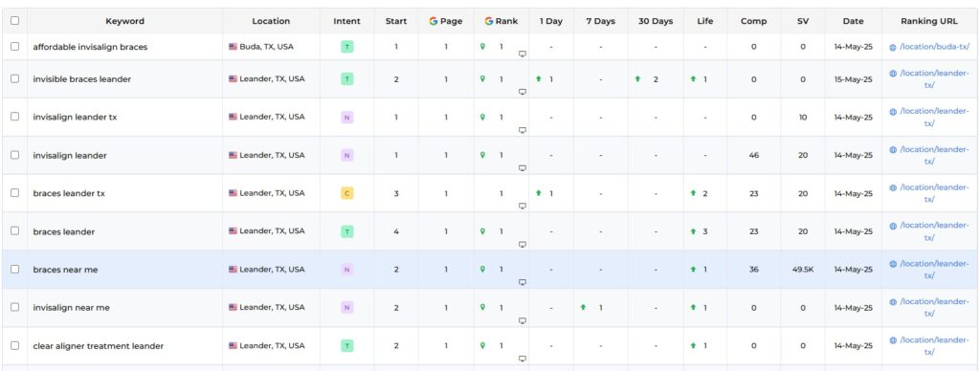Viewport: 980px width, 371px height.
Task: Click the US flag icon for Buda, TX
Action: click(234, 46)
